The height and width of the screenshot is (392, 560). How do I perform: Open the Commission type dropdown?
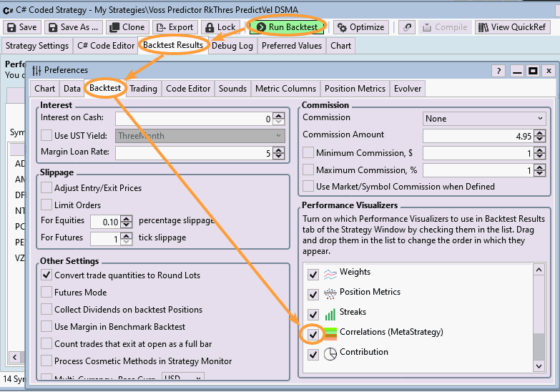coord(484,119)
